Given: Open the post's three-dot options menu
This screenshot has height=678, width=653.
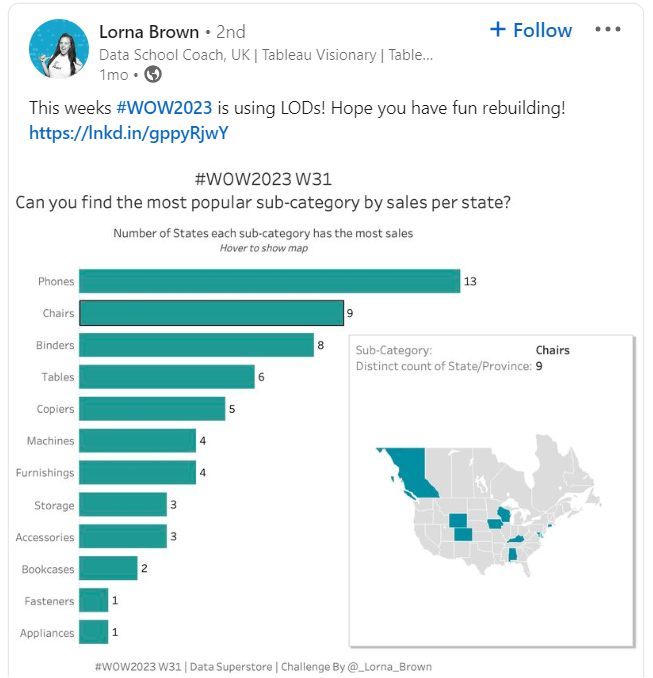Looking at the screenshot, I should pyautogui.click(x=608, y=30).
